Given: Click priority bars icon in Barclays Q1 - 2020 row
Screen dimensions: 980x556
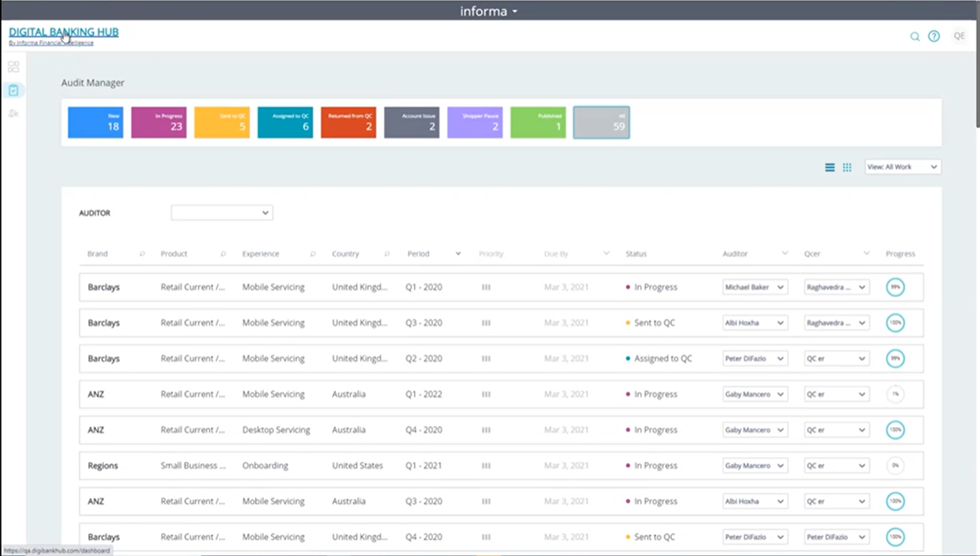Looking at the screenshot, I should coord(486,287).
